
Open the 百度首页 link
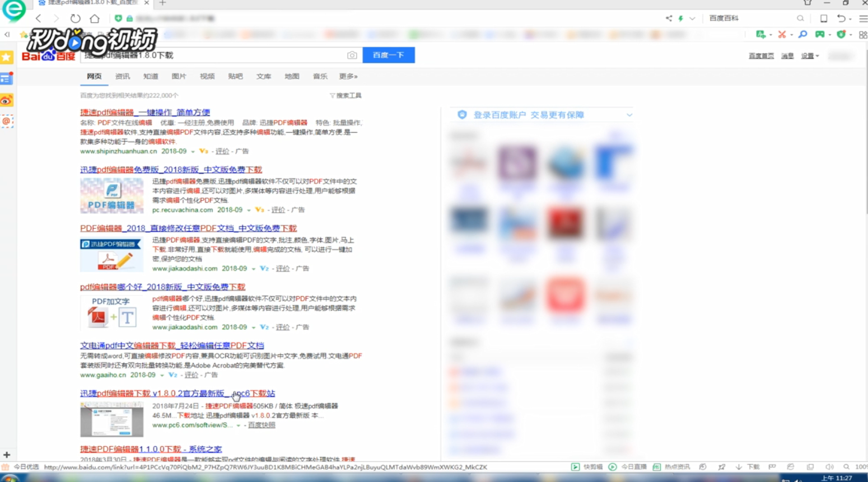tap(761, 56)
